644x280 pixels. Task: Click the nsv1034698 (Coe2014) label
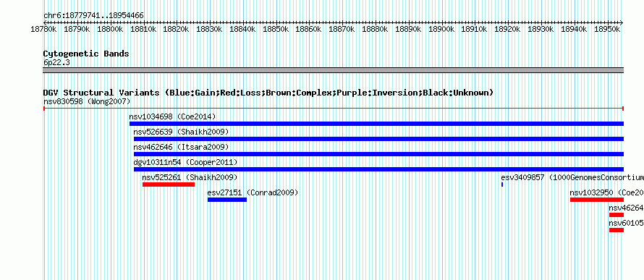[172, 116]
